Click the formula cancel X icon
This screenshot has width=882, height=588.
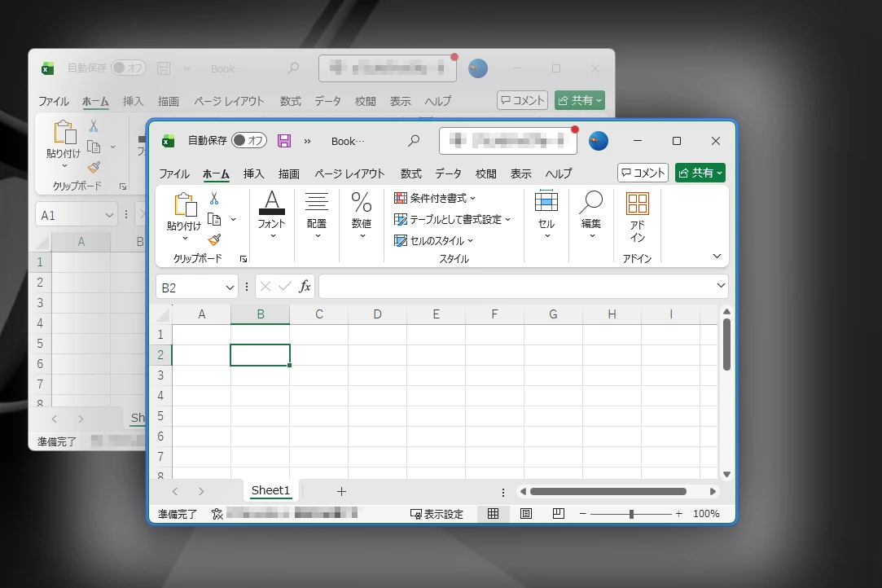265,287
